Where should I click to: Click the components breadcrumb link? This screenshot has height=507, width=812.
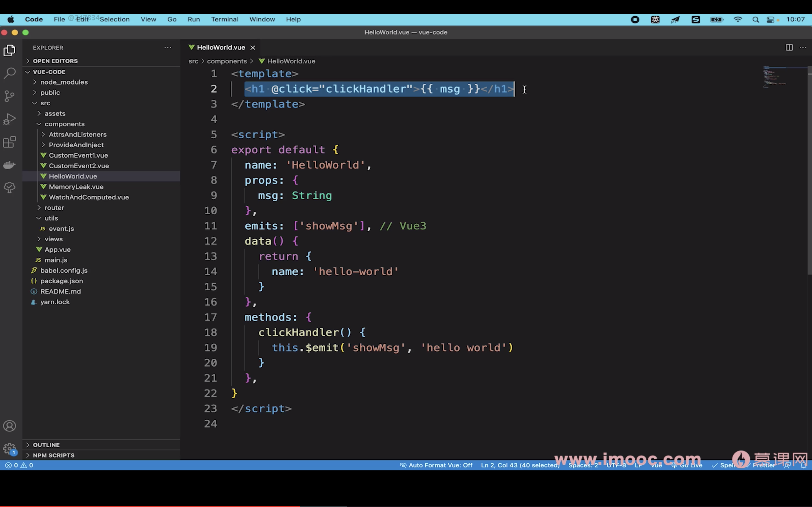click(227, 61)
